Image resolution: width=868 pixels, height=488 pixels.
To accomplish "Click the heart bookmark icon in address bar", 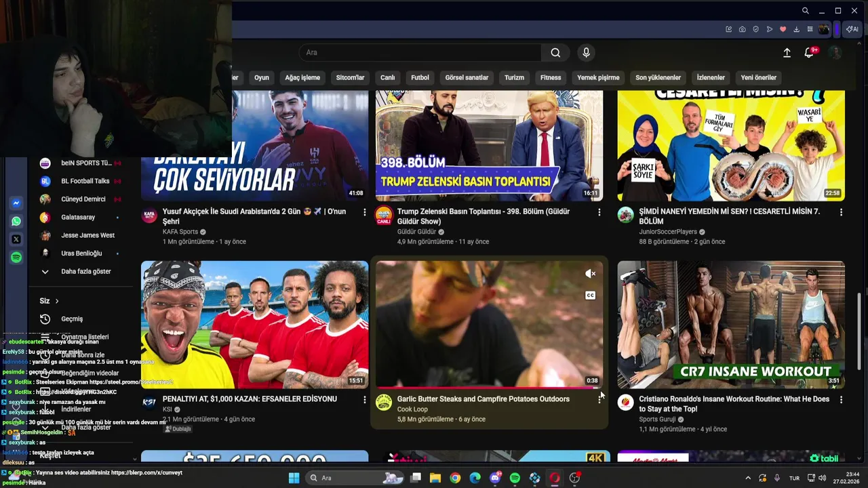I will click(x=783, y=29).
